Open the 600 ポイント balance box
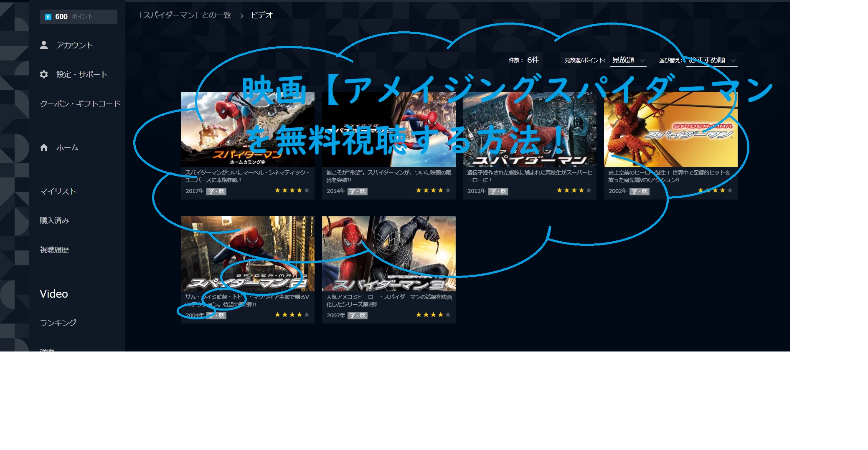 [x=79, y=17]
